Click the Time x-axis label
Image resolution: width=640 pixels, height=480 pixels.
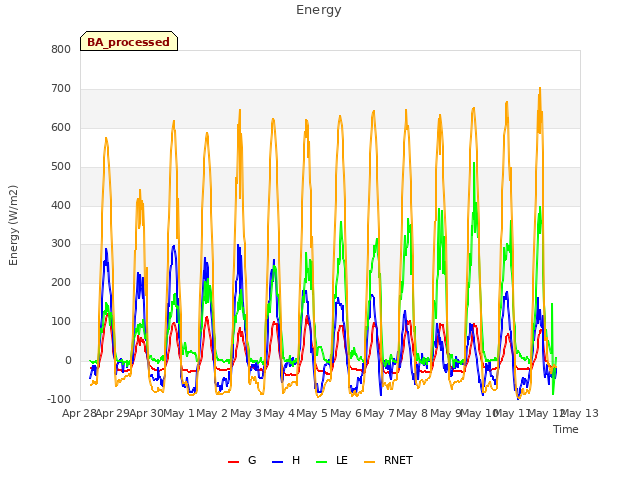pyautogui.click(x=565, y=429)
